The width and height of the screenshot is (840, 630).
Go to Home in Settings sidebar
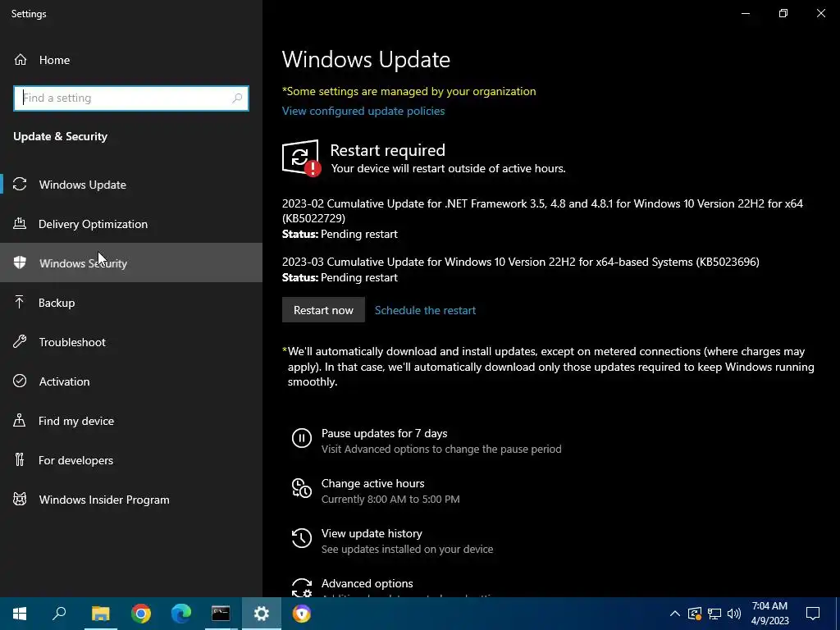(131, 59)
